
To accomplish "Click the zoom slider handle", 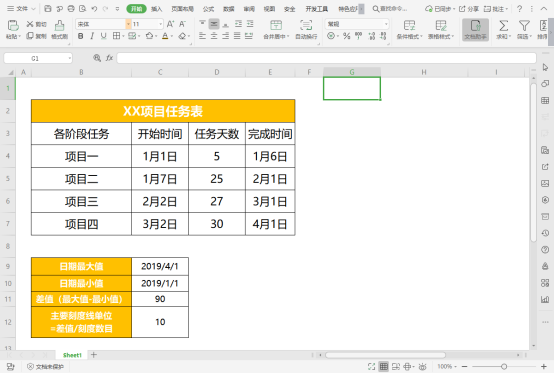I will [x=504, y=367].
